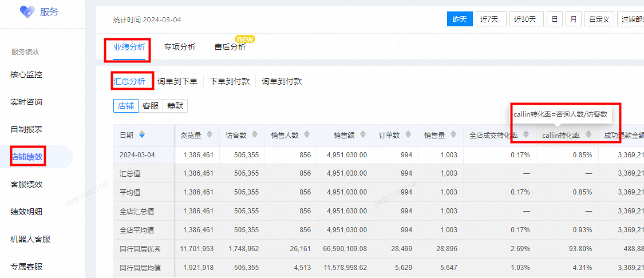Click 26,161 sellers count cell
This screenshot has height=278, width=644.
300,249
